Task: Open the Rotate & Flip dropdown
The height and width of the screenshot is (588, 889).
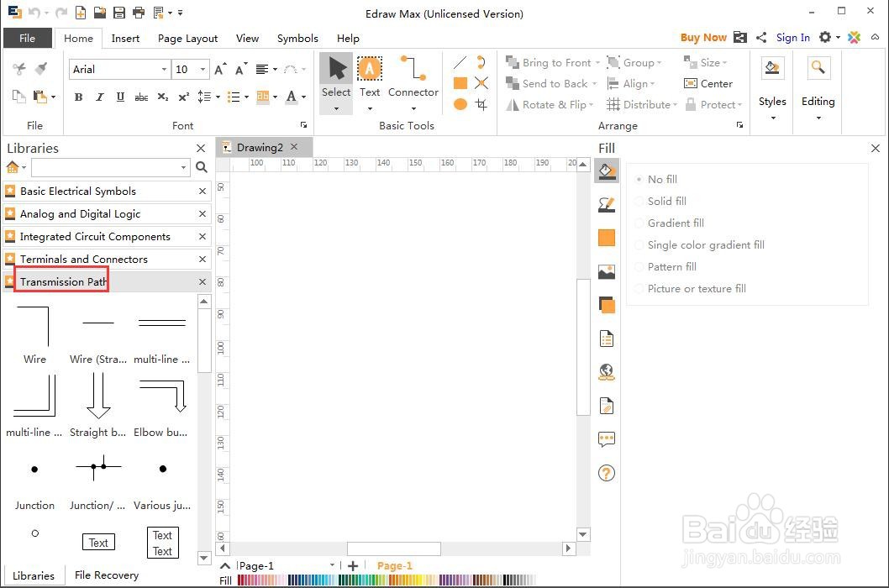Action: (x=591, y=105)
